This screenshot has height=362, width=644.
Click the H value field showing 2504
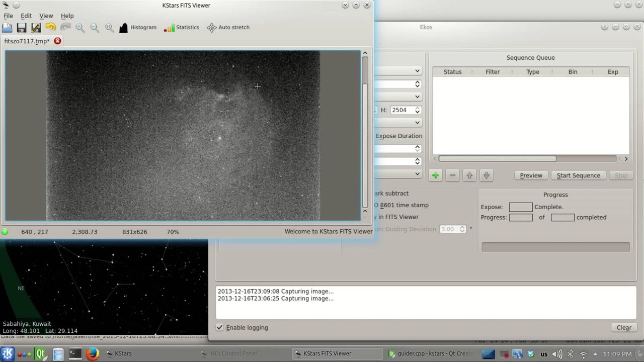tap(401, 110)
